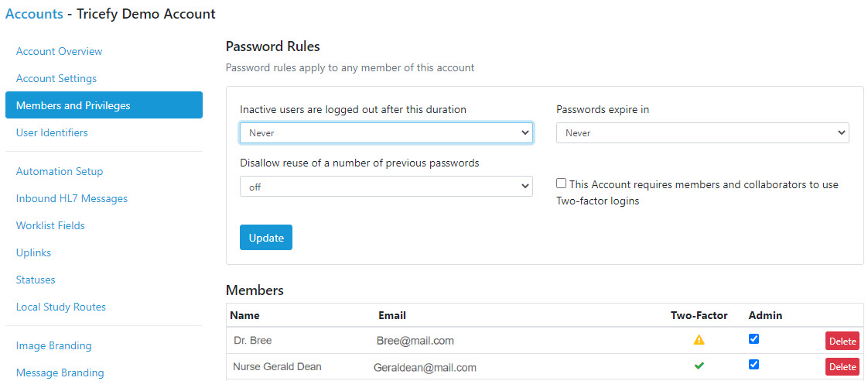The image size is (868, 381).
Task: Delete Nurse Gerald Dean member
Action: click(842, 367)
